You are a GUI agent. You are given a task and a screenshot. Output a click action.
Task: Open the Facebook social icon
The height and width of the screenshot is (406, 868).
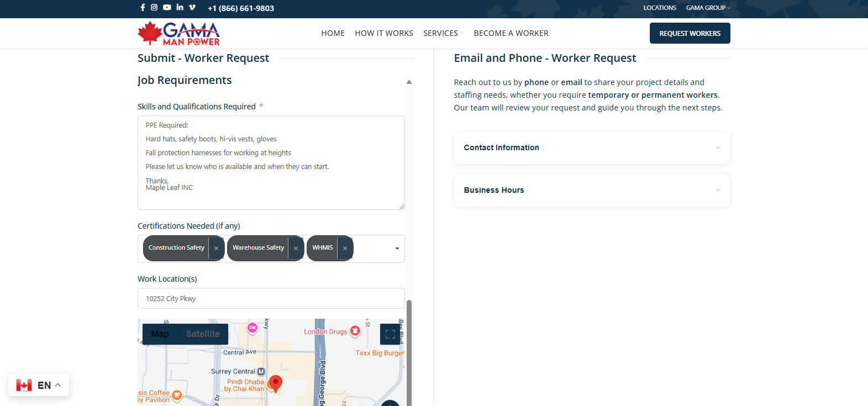click(x=143, y=8)
